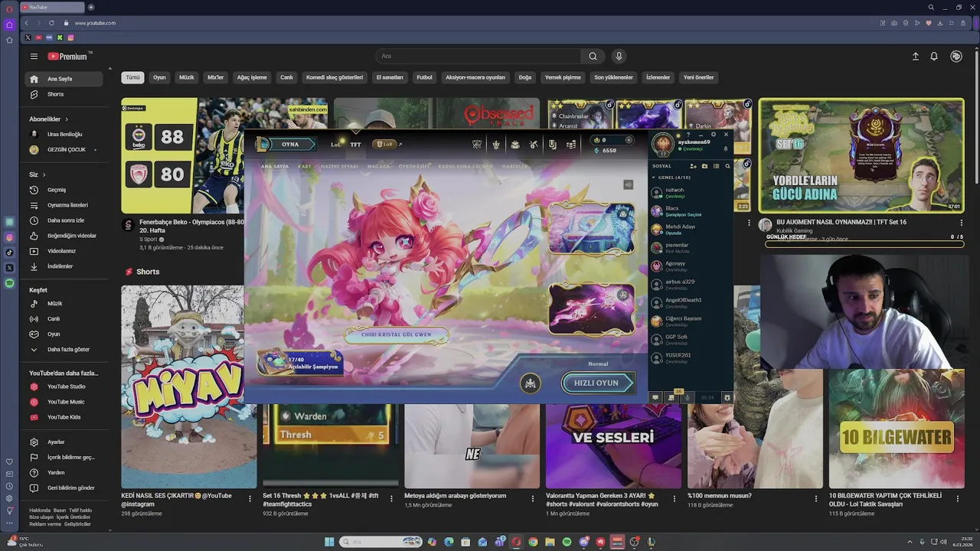Image resolution: width=980 pixels, height=551 pixels.
Task: Open the Loot chest icon in League client
Action: pyautogui.click(x=514, y=145)
